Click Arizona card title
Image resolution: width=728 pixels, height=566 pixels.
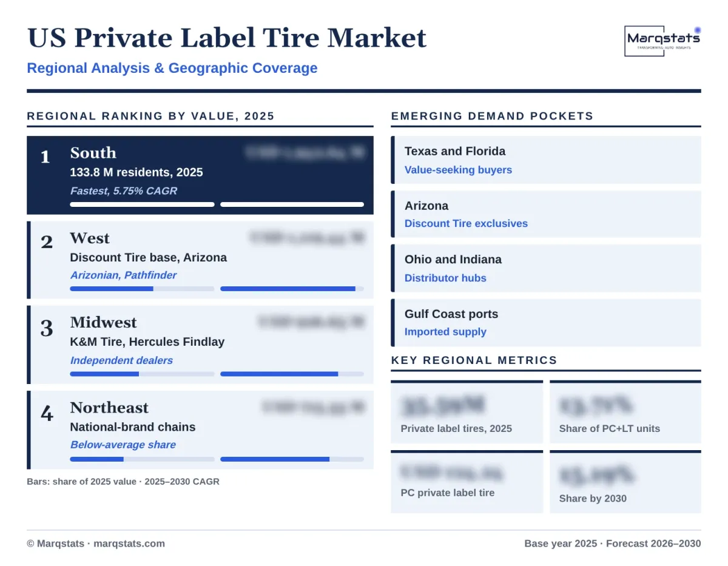coord(426,206)
